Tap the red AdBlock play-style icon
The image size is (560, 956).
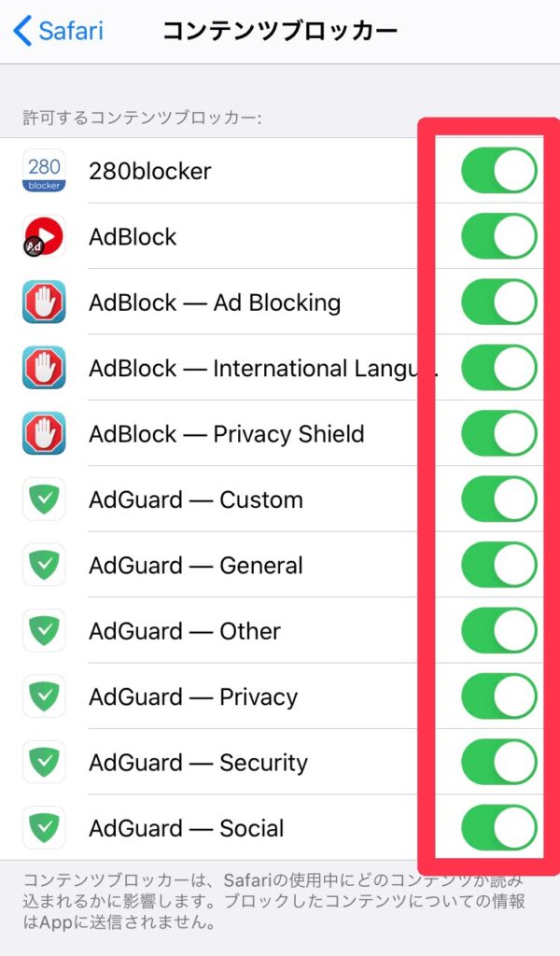click(44, 236)
